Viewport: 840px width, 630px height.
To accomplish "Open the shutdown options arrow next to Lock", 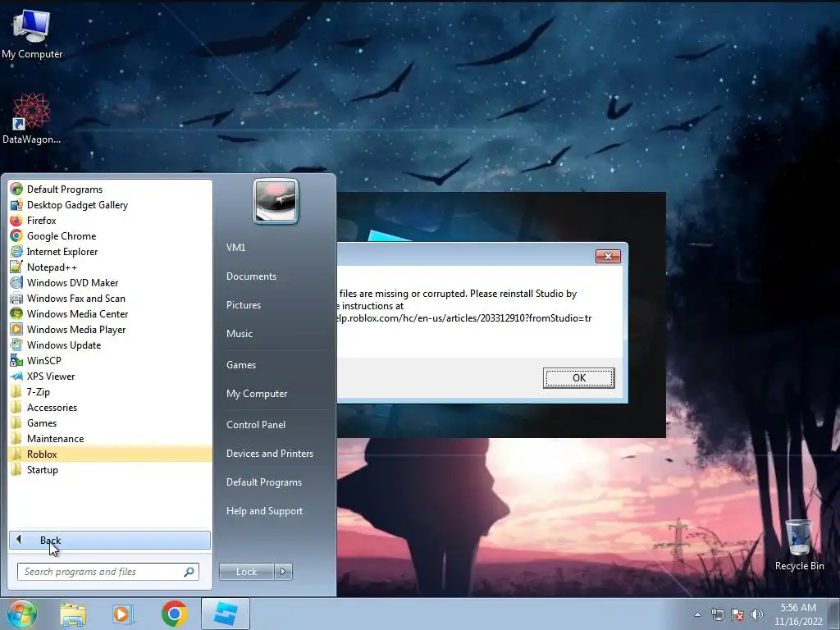I will 283,572.
